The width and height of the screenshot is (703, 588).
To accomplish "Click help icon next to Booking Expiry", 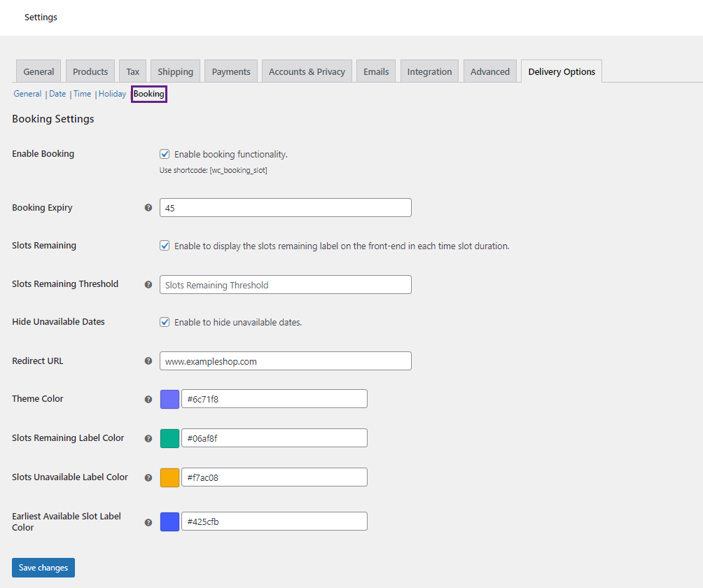I will pyautogui.click(x=148, y=207).
